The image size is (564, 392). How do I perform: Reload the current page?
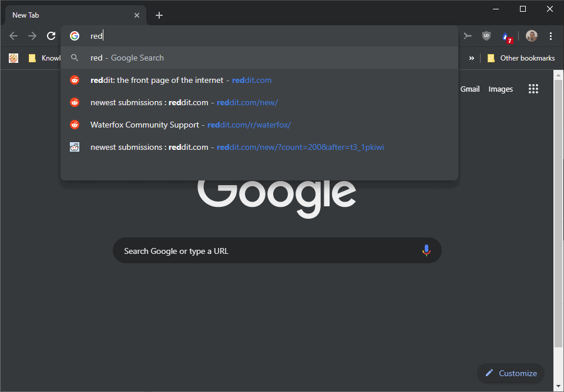(51, 36)
